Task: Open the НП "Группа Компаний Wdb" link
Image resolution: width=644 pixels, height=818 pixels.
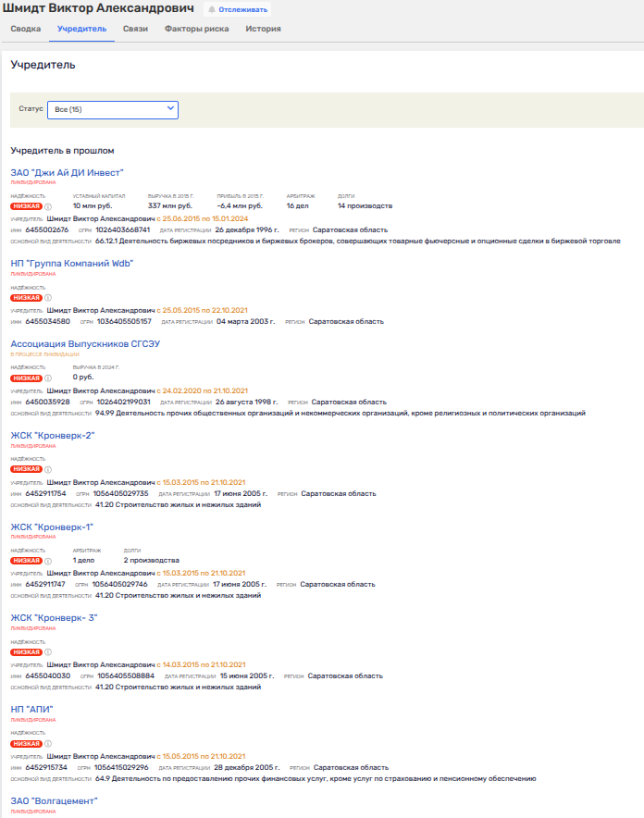Action: tap(71, 264)
